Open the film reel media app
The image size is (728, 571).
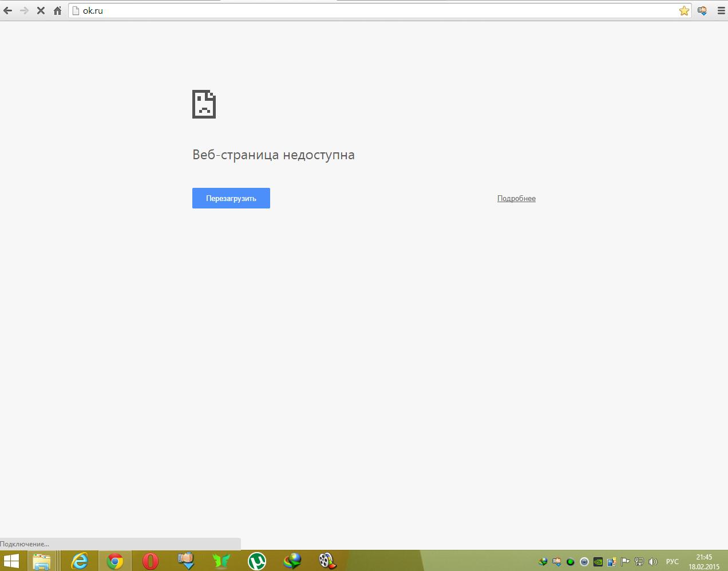tap(327, 561)
